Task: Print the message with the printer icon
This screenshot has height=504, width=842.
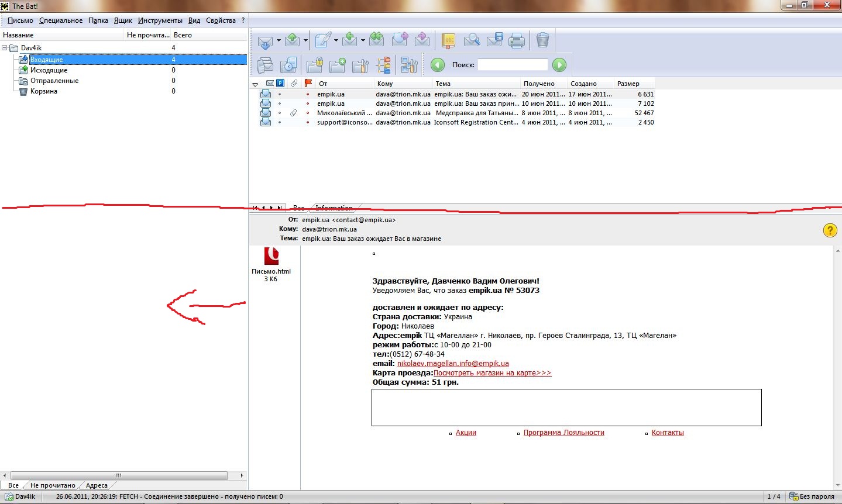Action: (517, 40)
